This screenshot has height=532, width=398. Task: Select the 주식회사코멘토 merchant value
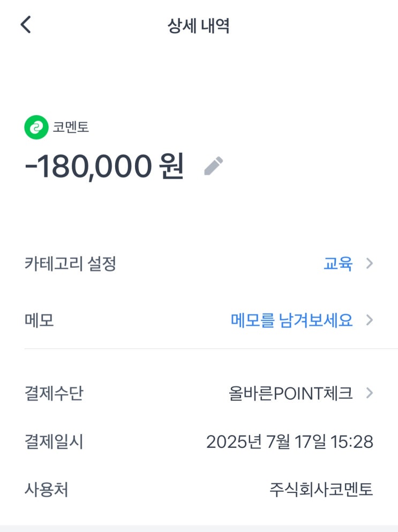(321, 489)
